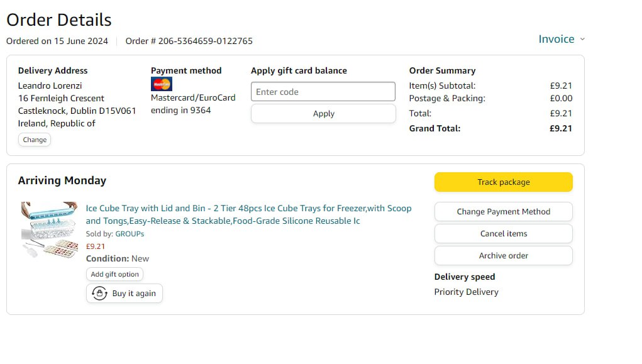Track the package for this order
This screenshot has width=642, height=364.
click(x=503, y=182)
